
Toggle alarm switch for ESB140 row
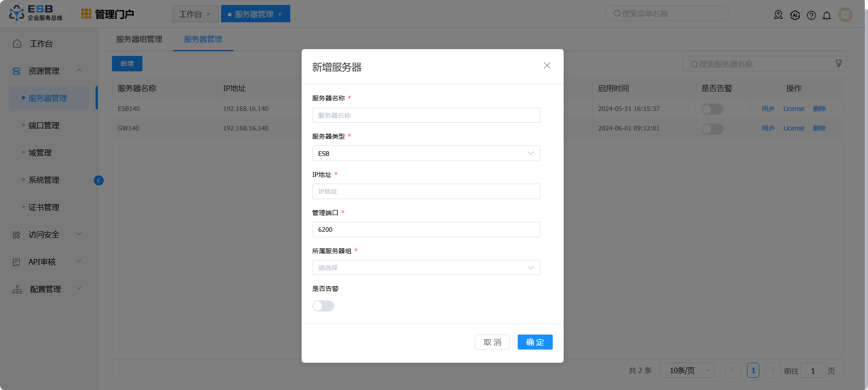(712, 109)
